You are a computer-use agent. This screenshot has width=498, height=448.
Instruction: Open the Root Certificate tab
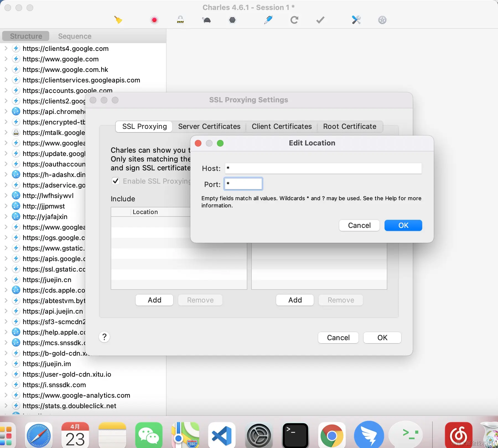click(x=350, y=126)
